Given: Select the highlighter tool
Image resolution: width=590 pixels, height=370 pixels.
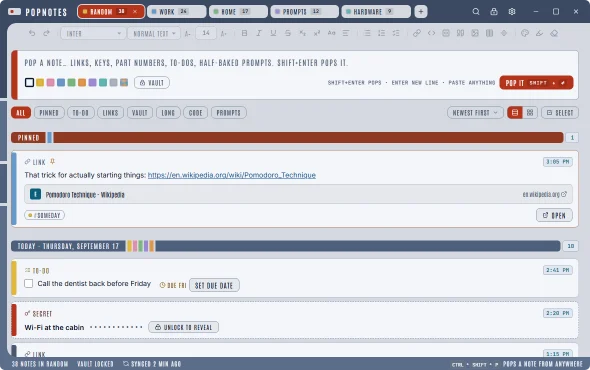Looking at the screenshot, I should tap(539, 33).
